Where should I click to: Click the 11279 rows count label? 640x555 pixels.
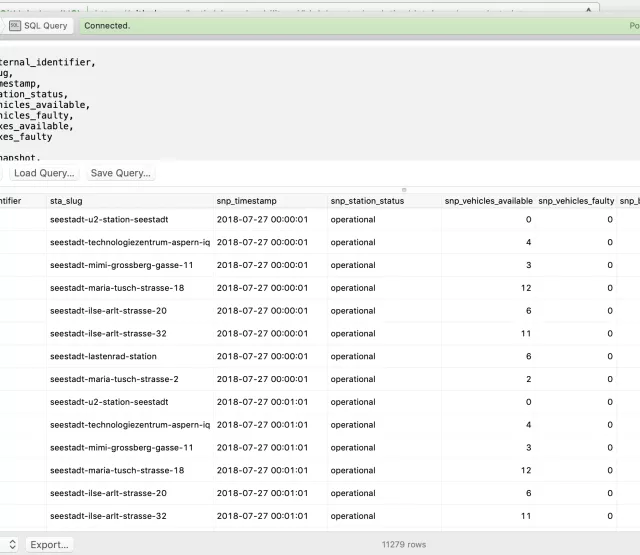pos(403,545)
